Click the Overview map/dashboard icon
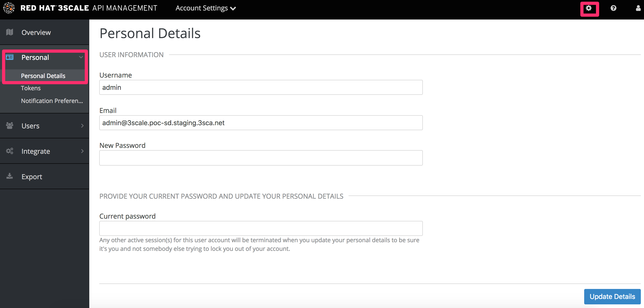 (11, 32)
